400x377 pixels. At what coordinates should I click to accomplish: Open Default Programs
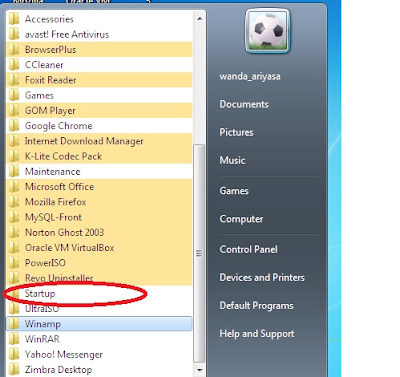[256, 306]
